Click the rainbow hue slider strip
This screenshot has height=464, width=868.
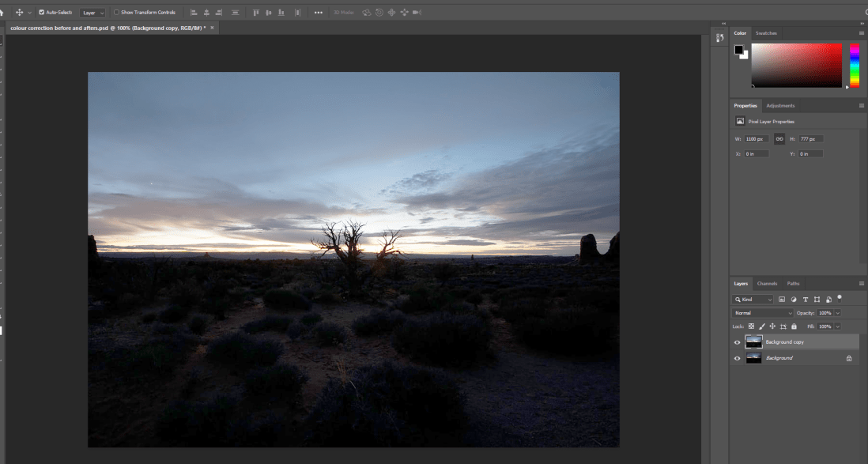click(855, 65)
